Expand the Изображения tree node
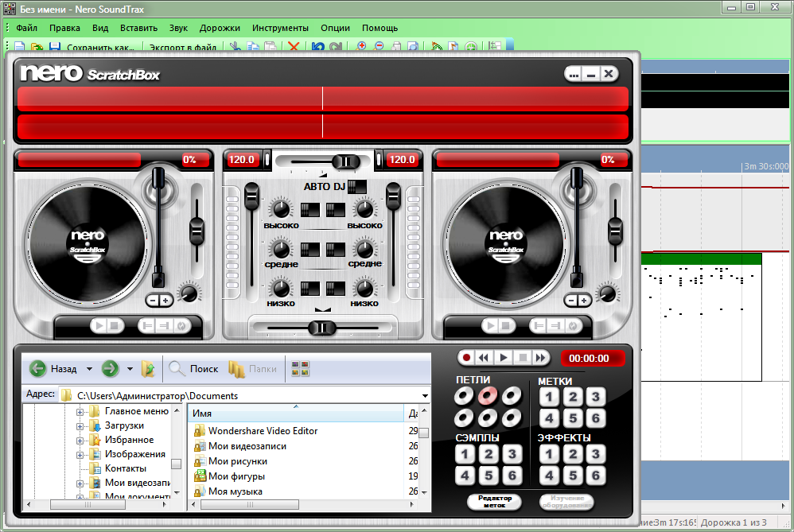Screen dimensions: 794x532 (80, 455)
